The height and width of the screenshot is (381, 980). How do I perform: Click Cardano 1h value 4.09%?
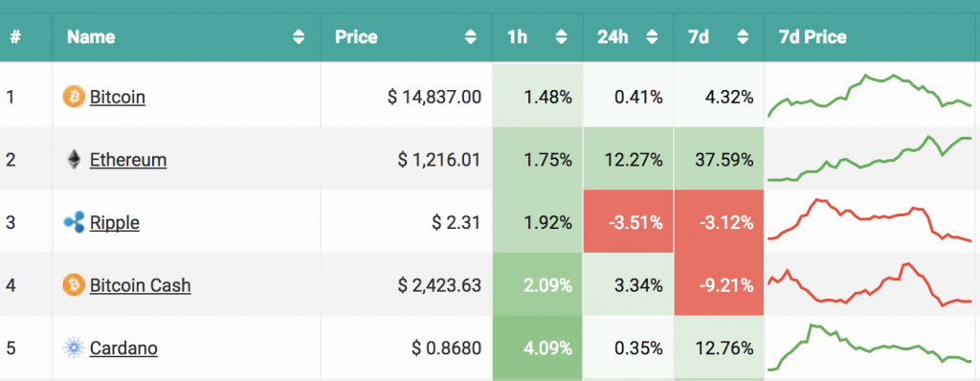[x=547, y=347]
